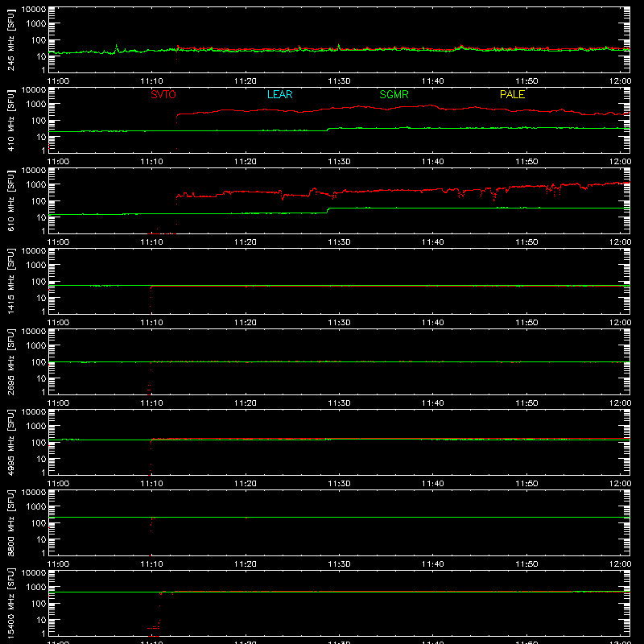Click 11:30 tick under the 245 MHz plot

pyautogui.click(x=339, y=81)
